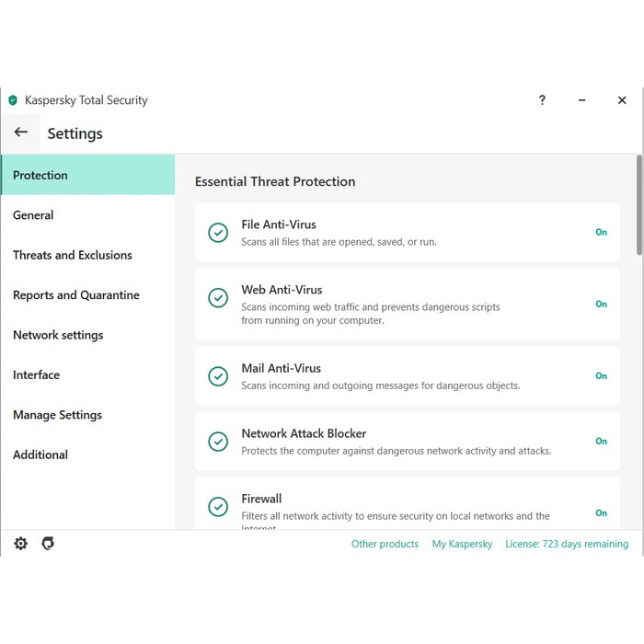Open settings via the gear icon

[20, 544]
